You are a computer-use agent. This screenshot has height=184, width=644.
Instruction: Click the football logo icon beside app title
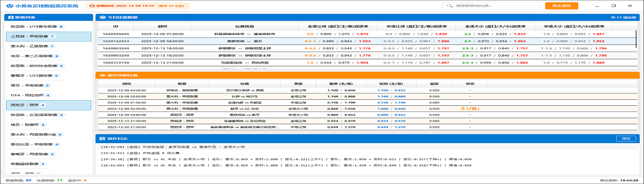click(x=10, y=6)
